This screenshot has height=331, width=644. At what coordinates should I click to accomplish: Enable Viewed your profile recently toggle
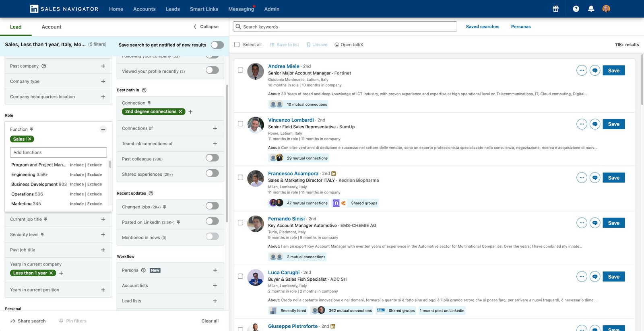[212, 70]
